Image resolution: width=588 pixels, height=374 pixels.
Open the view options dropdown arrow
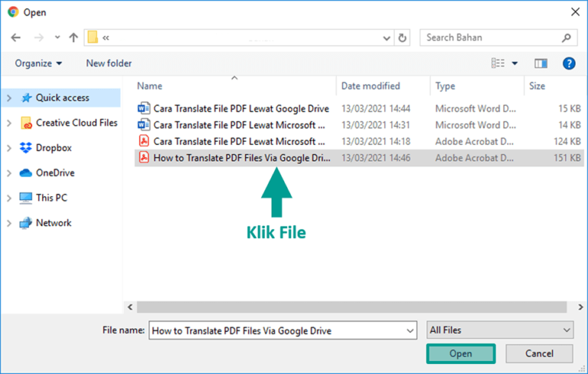514,64
